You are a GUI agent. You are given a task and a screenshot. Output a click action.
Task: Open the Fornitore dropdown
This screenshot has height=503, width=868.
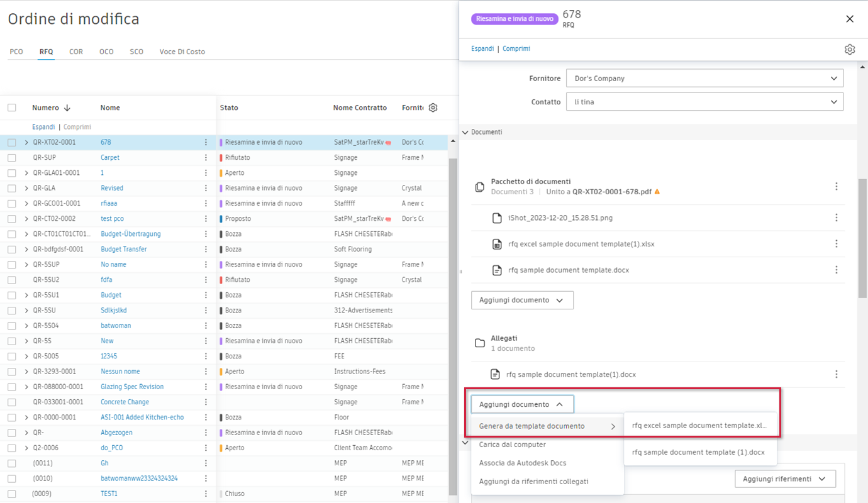[704, 79]
